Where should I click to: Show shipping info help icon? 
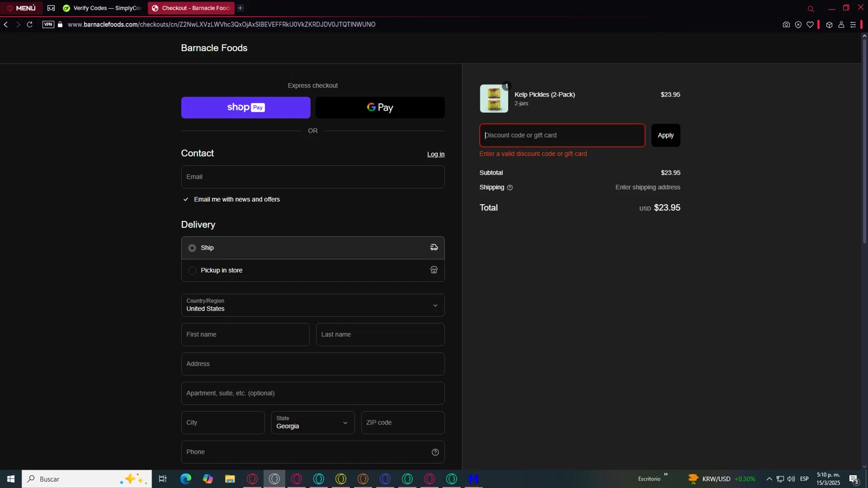pyautogui.click(x=510, y=187)
